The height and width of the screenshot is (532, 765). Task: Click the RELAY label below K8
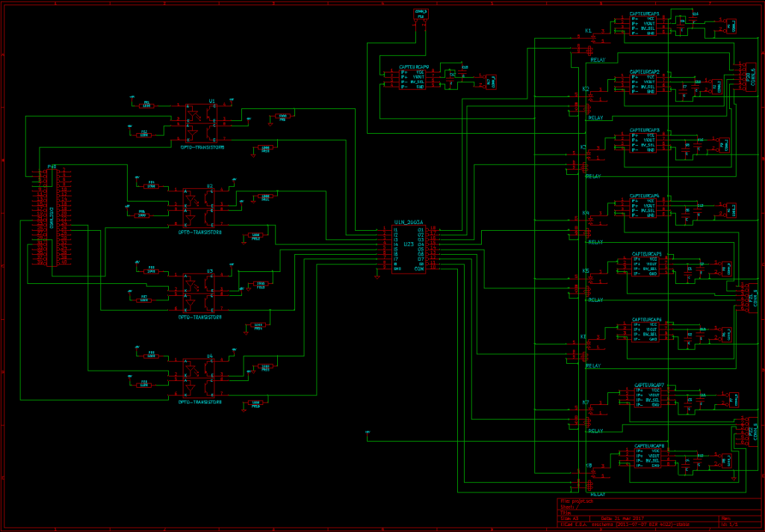598,495
